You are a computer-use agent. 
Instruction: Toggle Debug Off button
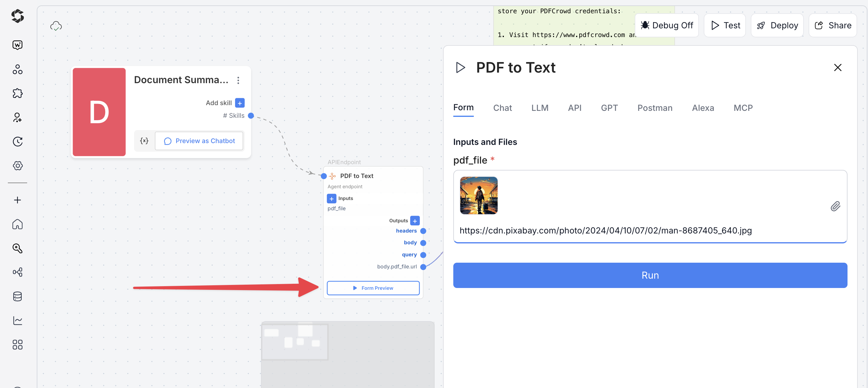pos(666,25)
